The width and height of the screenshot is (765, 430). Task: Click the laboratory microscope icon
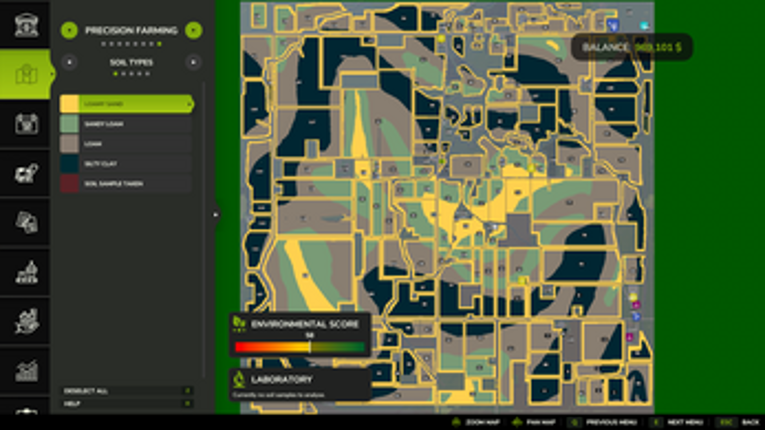tap(240, 380)
